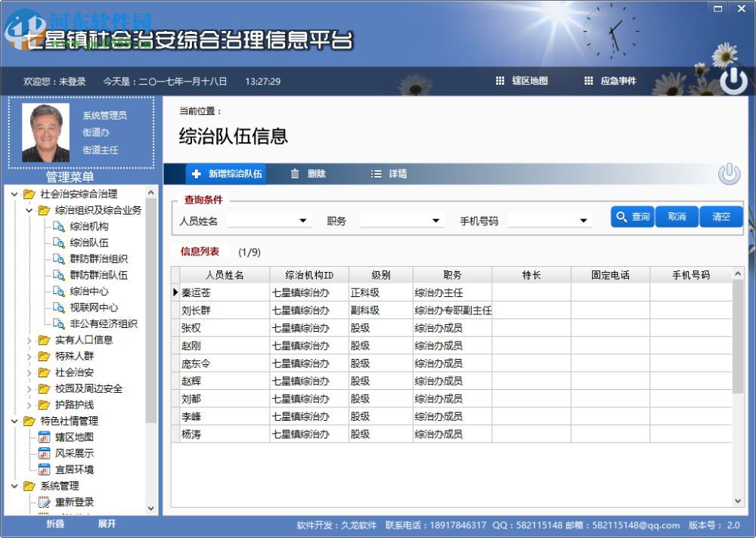Click the 查询 search button
Image resolution: width=756 pixels, height=538 pixels.
coord(632,217)
